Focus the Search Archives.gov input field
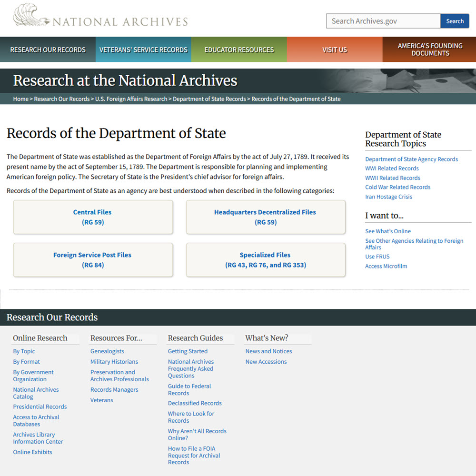This screenshot has height=476, width=476. click(383, 21)
